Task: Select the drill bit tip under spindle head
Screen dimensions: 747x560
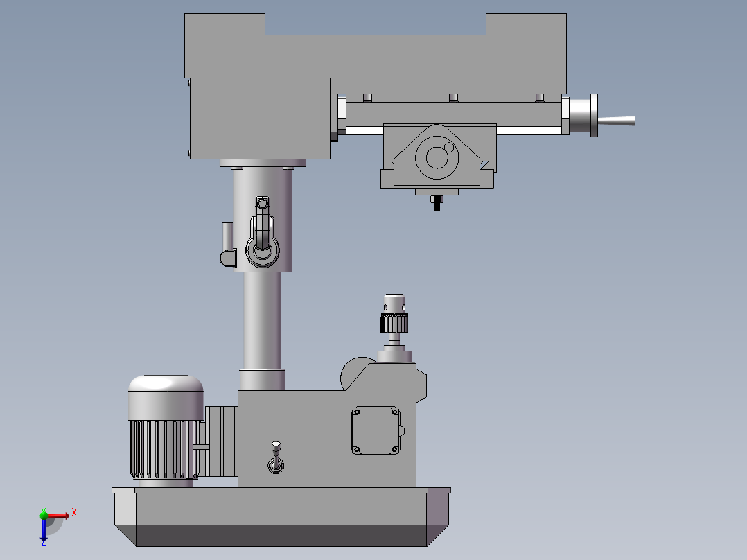Action: (437, 203)
